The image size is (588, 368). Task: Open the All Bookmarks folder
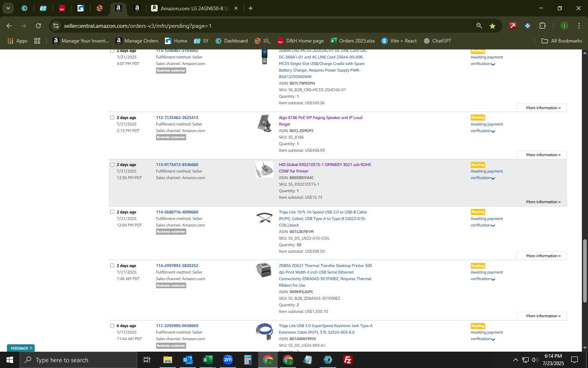(561, 41)
